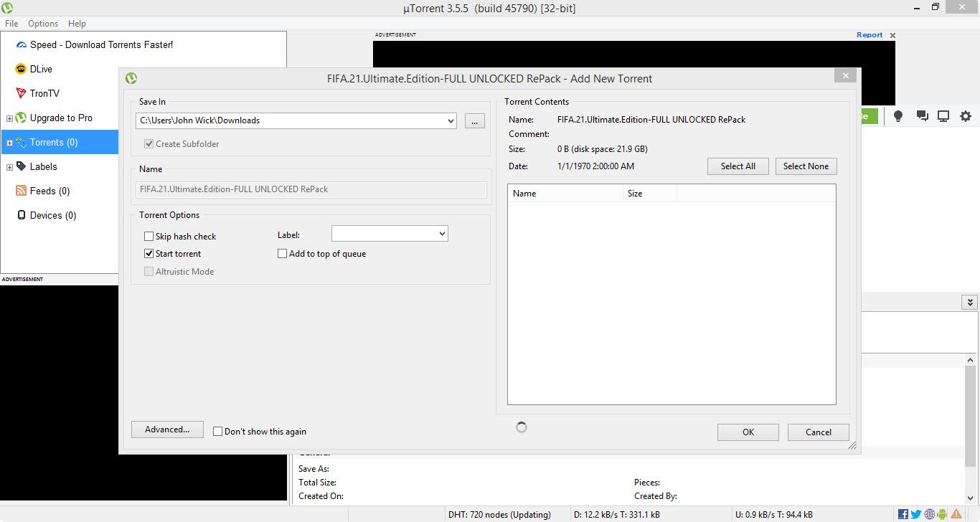The height and width of the screenshot is (522, 980).
Task: Click the Size column header
Action: (x=635, y=194)
